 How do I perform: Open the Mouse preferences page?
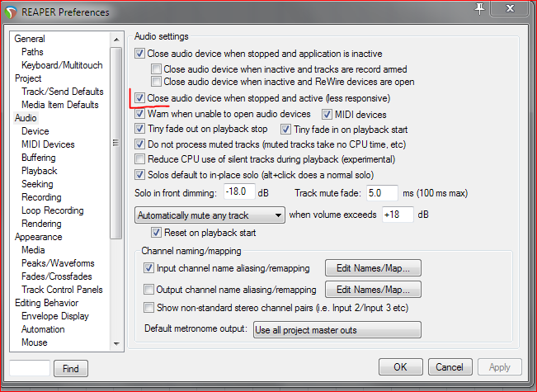[35, 342]
